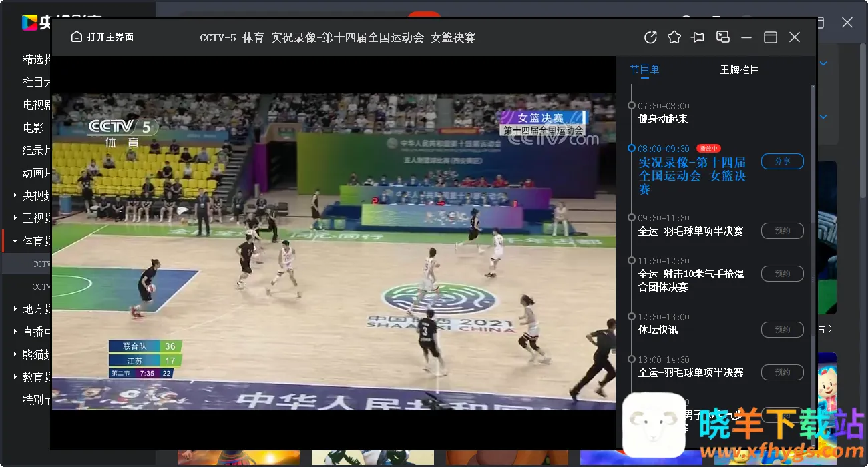Maximize the CCTV-5 player window

pos(771,37)
